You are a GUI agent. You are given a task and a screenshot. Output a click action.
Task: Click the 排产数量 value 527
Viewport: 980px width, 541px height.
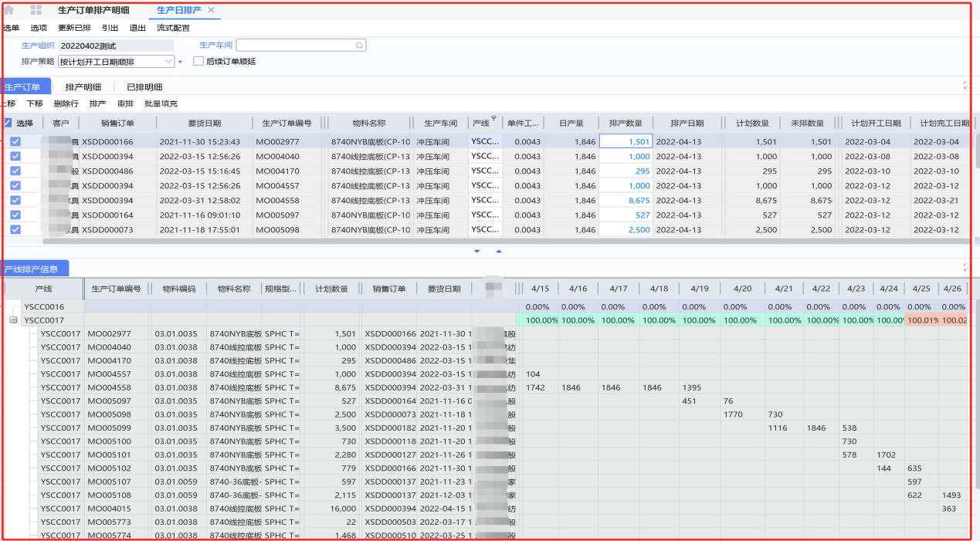click(626, 215)
